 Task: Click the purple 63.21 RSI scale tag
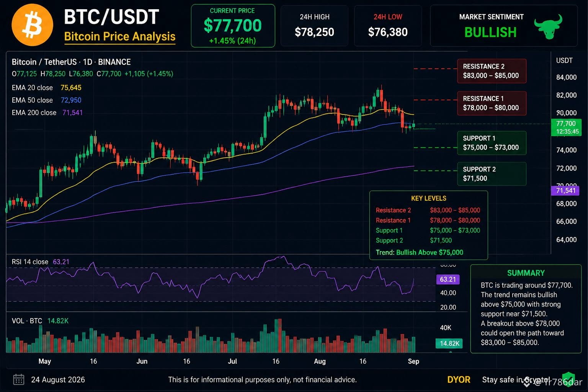click(x=448, y=279)
